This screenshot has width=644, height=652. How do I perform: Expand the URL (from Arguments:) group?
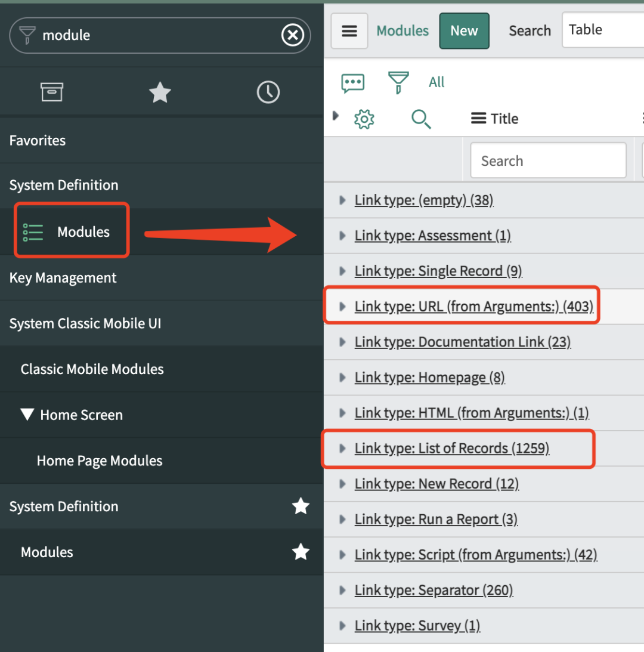tap(342, 307)
